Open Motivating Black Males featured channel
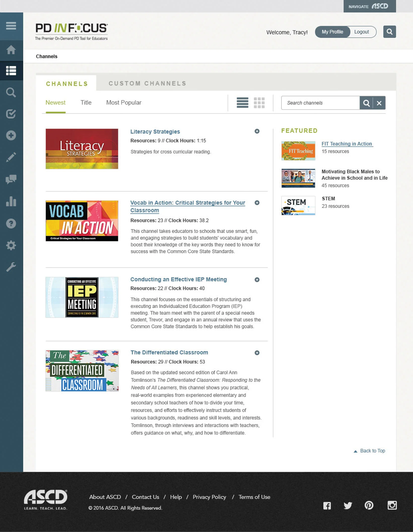 click(x=355, y=175)
